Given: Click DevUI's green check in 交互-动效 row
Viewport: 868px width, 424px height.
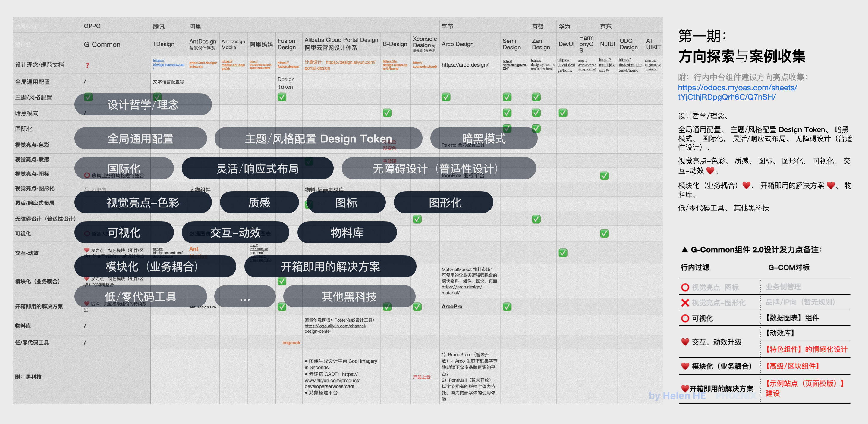Looking at the screenshot, I should [563, 253].
